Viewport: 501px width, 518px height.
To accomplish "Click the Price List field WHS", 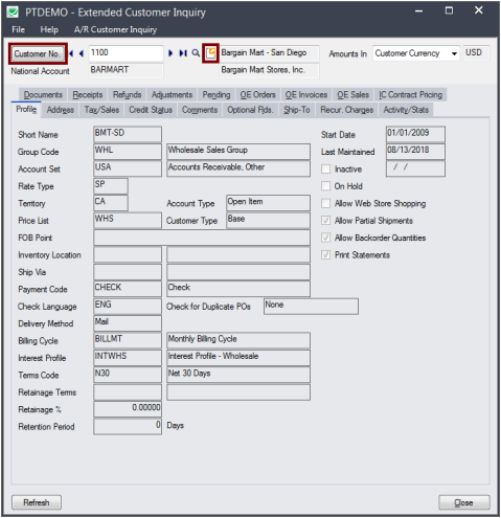I will [x=127, y=220].
